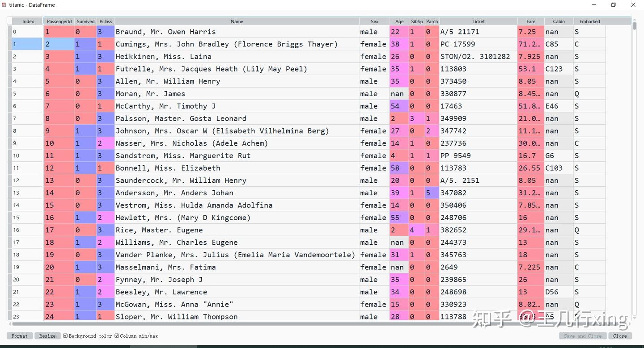This screenshot has height=348, width=644.
Task: Select the Parch column header
Action: [432, 21]
